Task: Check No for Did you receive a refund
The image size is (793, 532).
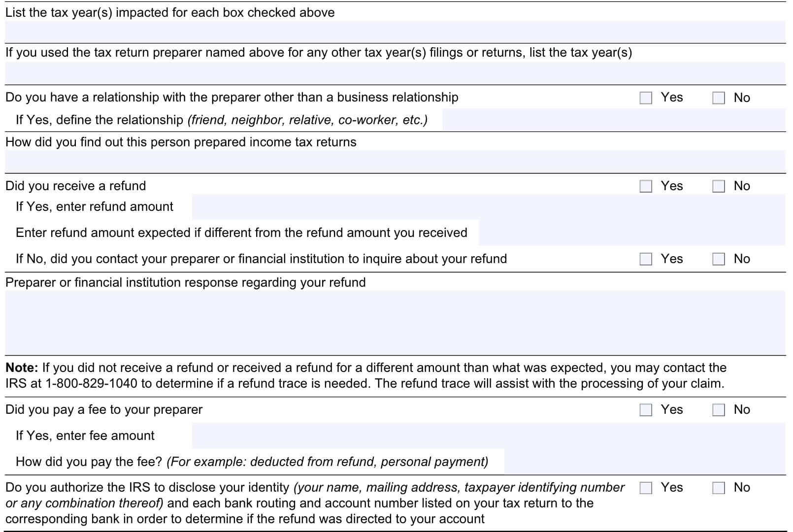Action: coord(719,186)
